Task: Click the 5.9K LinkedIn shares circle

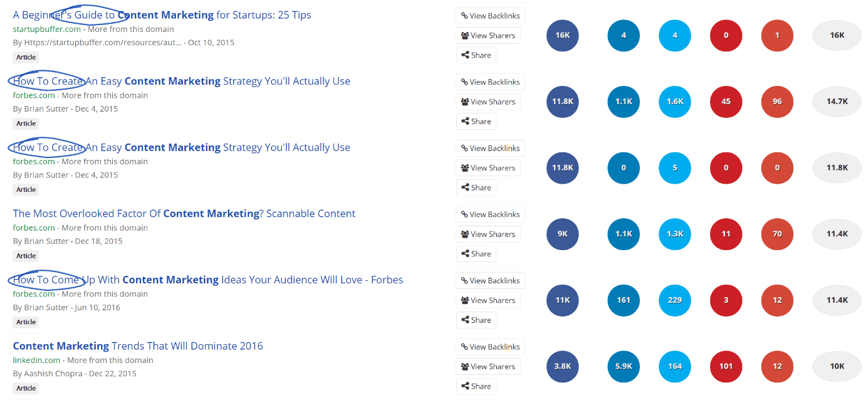Action: (624, 366)
